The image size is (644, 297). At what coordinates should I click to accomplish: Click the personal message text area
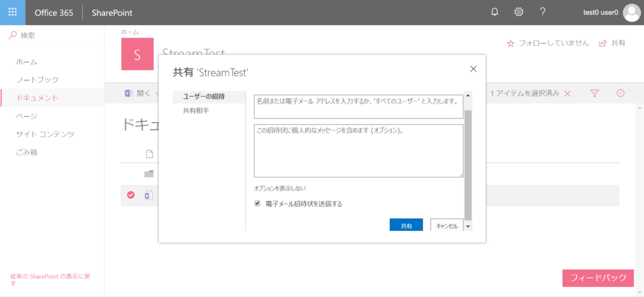[358, 151]
